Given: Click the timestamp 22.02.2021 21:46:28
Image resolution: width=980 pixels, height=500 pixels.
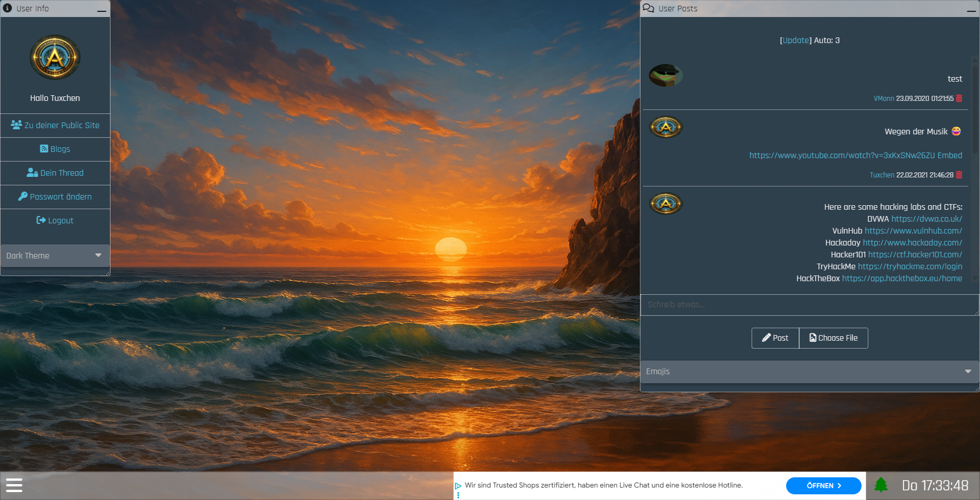Looking at the screenshot, I should click(x=925, y=175).
